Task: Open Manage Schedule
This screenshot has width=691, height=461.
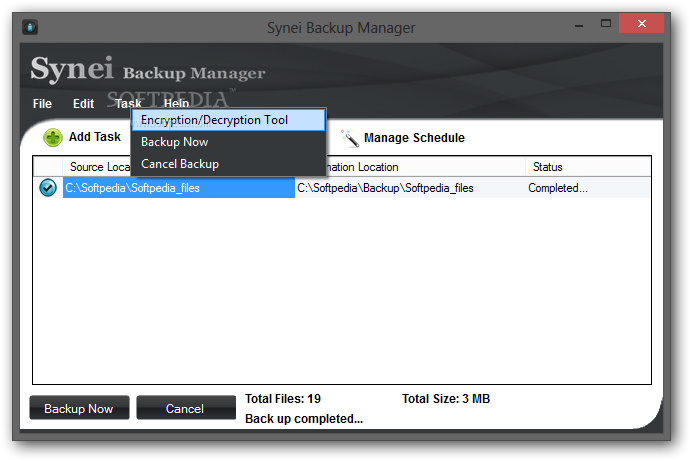Action: (414, 138)
